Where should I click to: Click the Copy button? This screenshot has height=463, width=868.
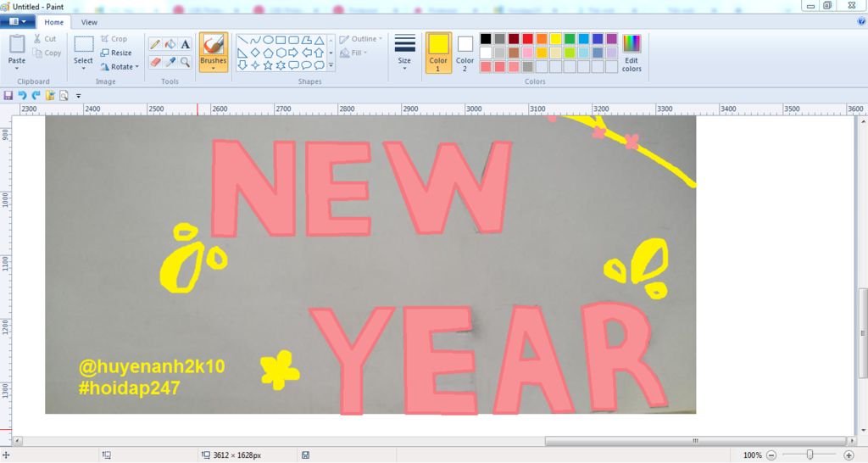pyautogui.click(x=47, y=53)
